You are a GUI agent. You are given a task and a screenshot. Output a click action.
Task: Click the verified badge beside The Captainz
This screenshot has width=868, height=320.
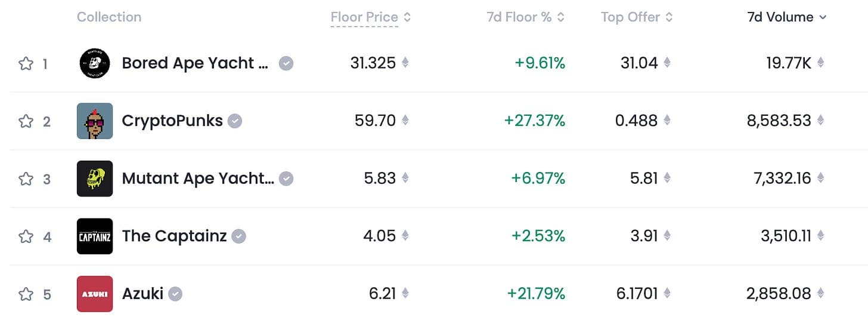(x=238, y=236)
